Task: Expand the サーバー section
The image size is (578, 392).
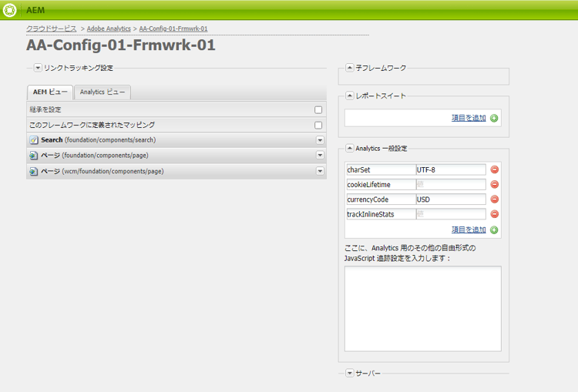Action: [349, 374]
